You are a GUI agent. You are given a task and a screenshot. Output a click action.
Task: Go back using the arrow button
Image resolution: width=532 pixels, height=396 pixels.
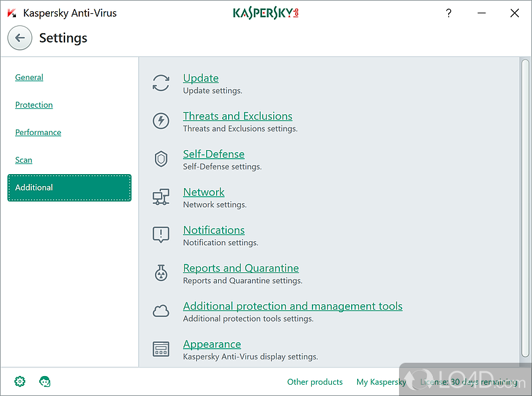[x=20, y=38]
